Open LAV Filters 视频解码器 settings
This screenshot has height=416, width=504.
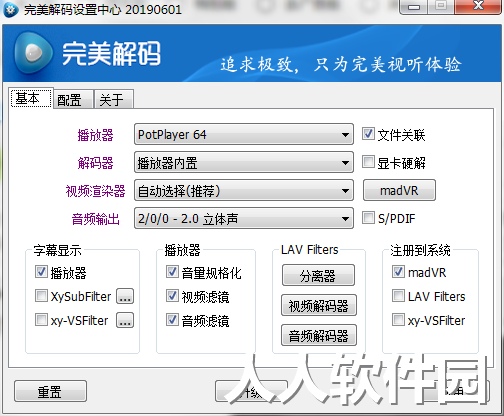[319, 305]
